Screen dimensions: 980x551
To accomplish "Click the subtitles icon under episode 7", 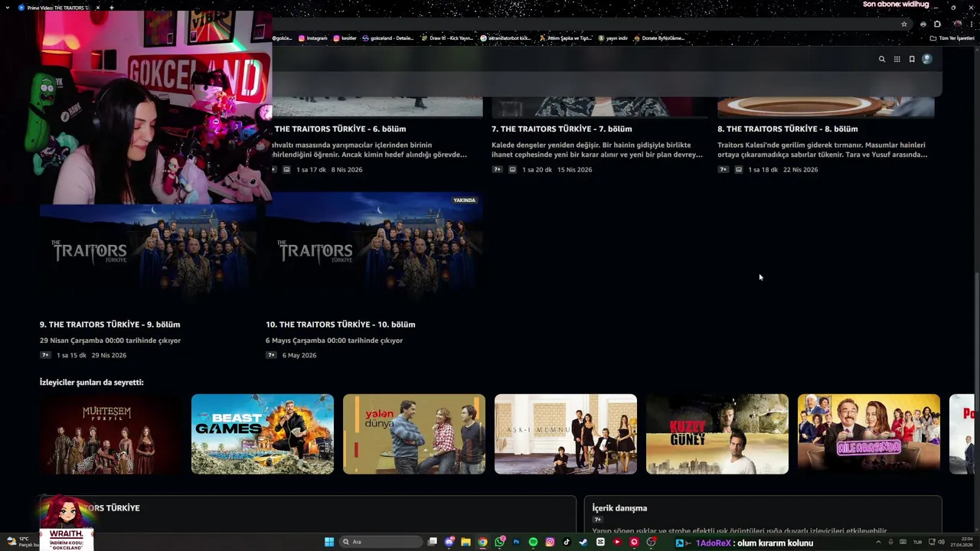I will tap(512, 169).
